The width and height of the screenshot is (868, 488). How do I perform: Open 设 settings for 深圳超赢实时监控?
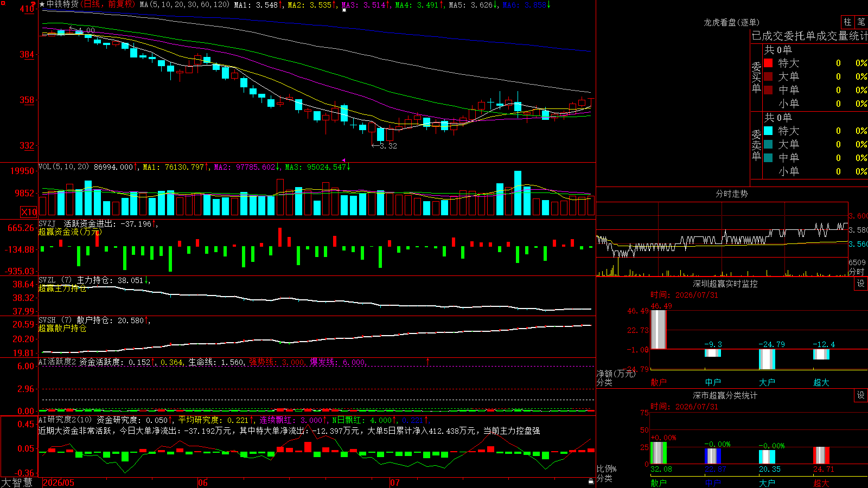click(x=861, y=284)
